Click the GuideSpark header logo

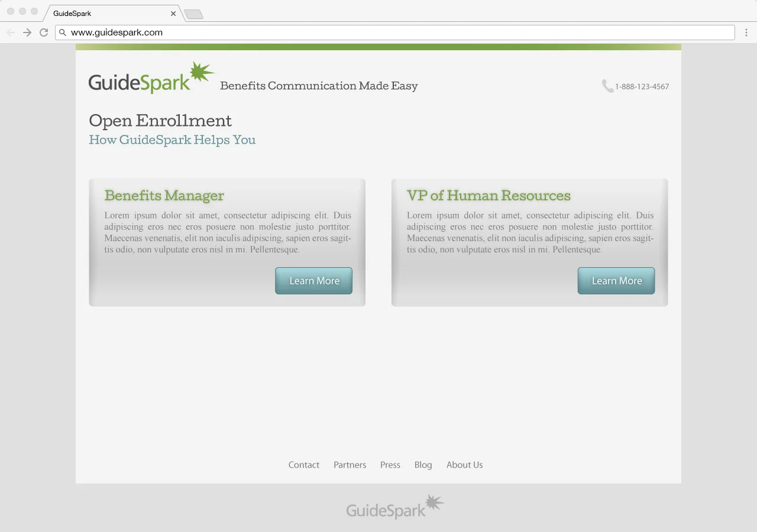pos(151,78)
